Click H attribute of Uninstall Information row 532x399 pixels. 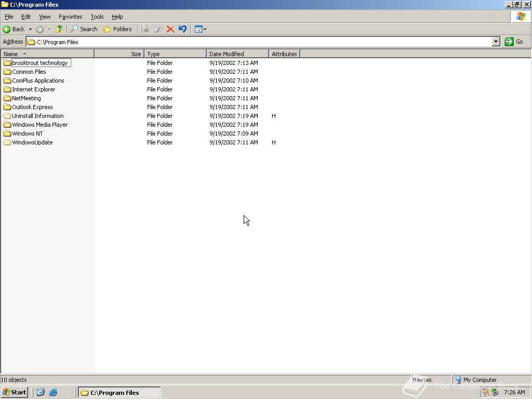tap(274, 116)
